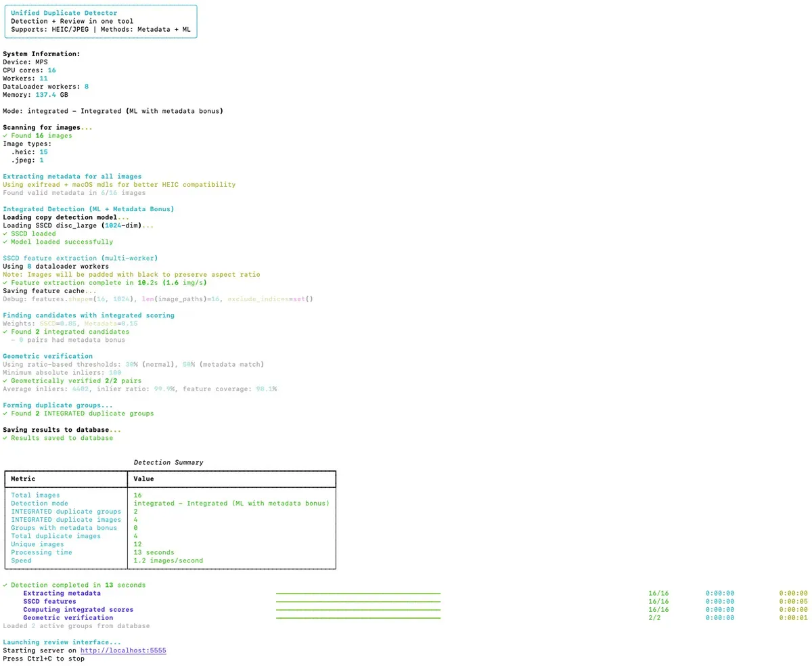Click 'INTEGRATED duplicate groups' table row label
812x666 pixels.
[x=66, y=512]
